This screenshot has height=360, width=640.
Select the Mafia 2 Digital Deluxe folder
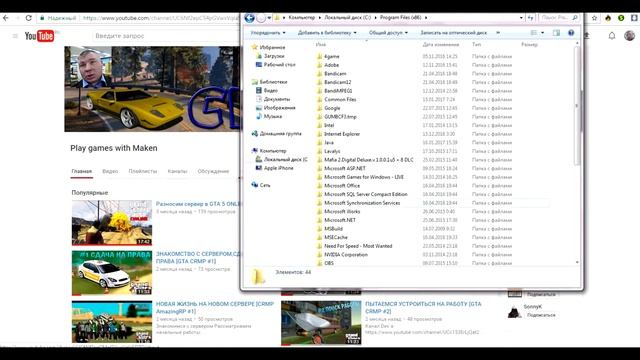point(369,160)
